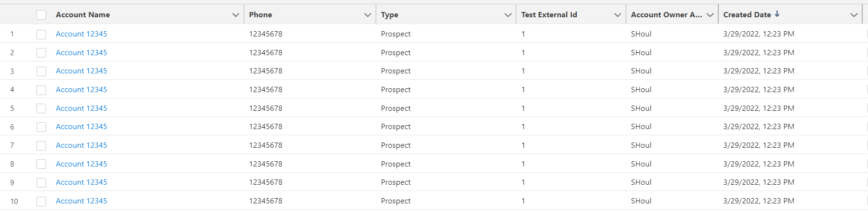Select the phone number cell in row 6

coord(266,127)
